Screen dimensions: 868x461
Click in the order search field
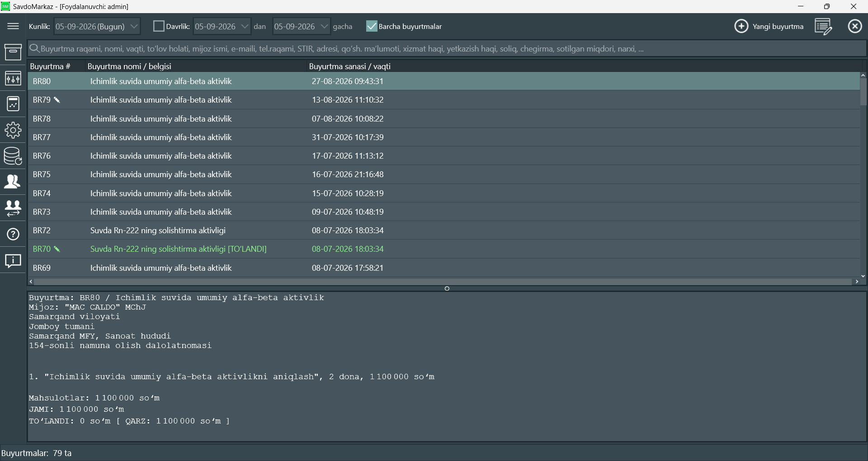tap(448, 48)
